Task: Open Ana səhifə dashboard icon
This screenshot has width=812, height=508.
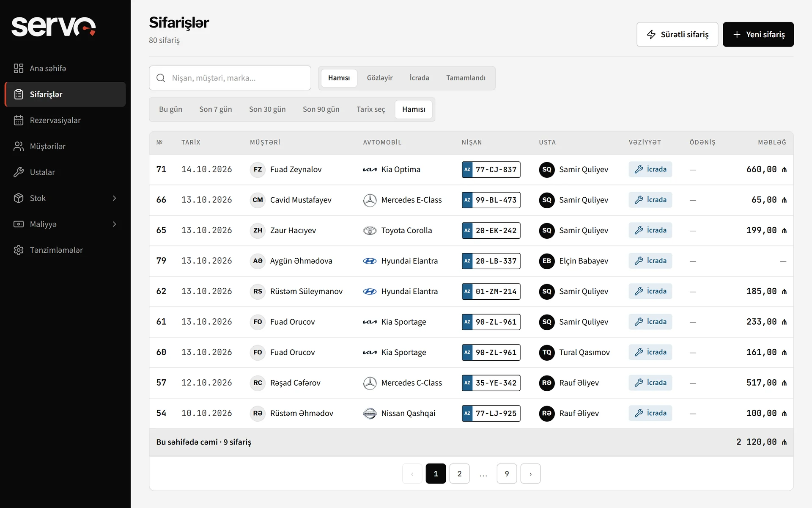Action: (x=19, y=68)
